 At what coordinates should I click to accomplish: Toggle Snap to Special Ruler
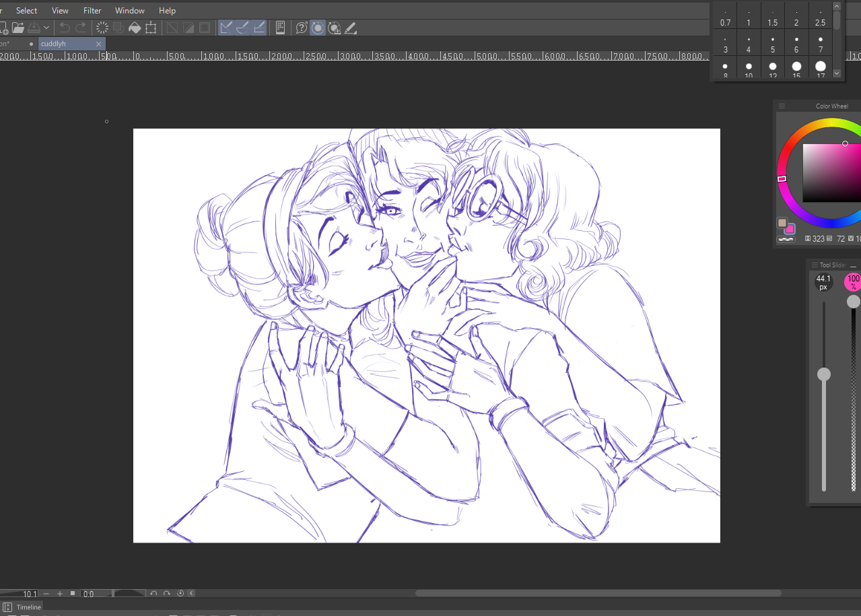(x=243, y=28)
